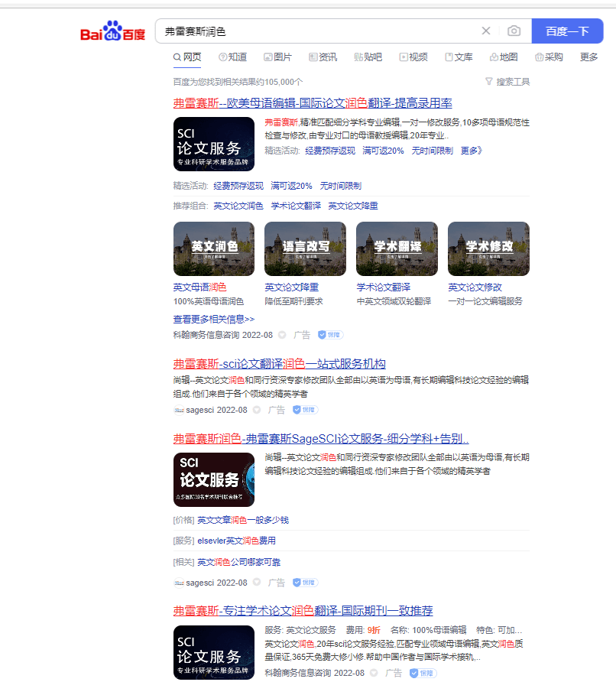Switch to the 地图 tab
Screen dimensions: 616x695
click(x=504, y=57)
